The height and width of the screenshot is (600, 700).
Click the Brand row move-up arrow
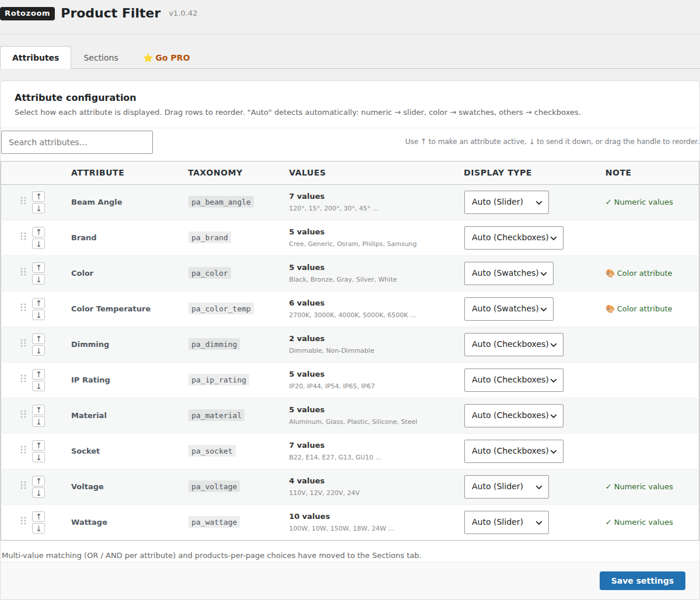[x=38, y=232]
